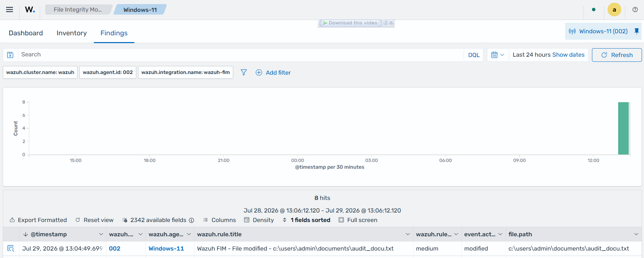This screenshot has height=258, width=644.
Task: Open 1 fields sorted menu
Action: (x=306, y=220)
